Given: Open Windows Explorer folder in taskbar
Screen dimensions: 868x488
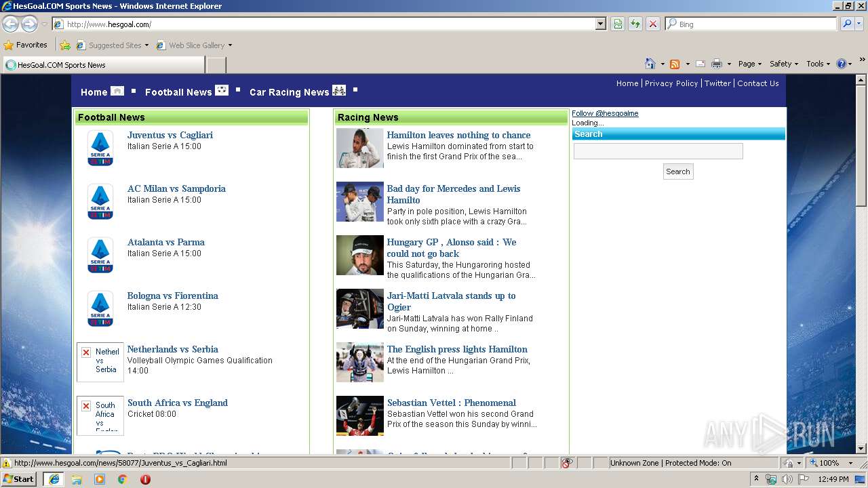Looking at the screenshot, I should click(77, 479).
